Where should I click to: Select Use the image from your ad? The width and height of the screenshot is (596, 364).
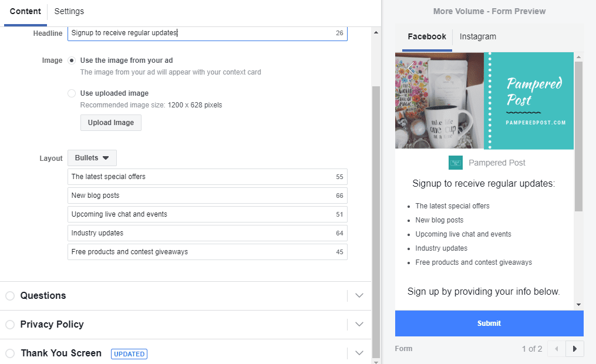[x=71, y=60]
